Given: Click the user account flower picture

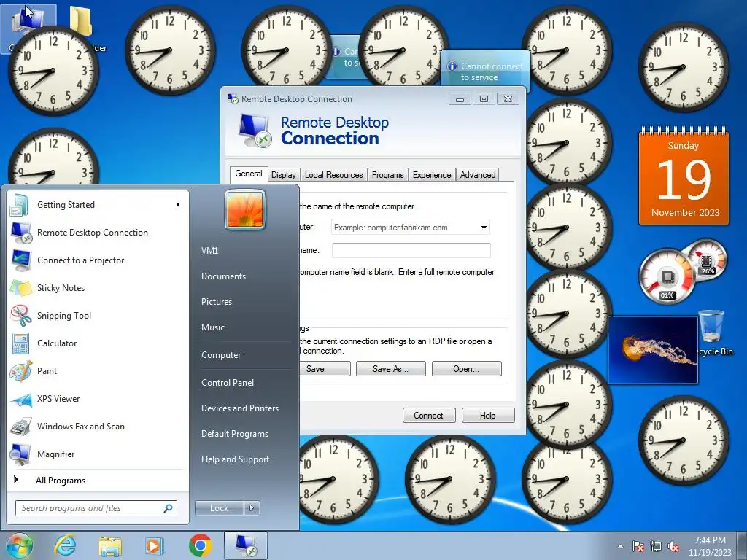Looking at the screenshot, I should (x=245, y=209).
